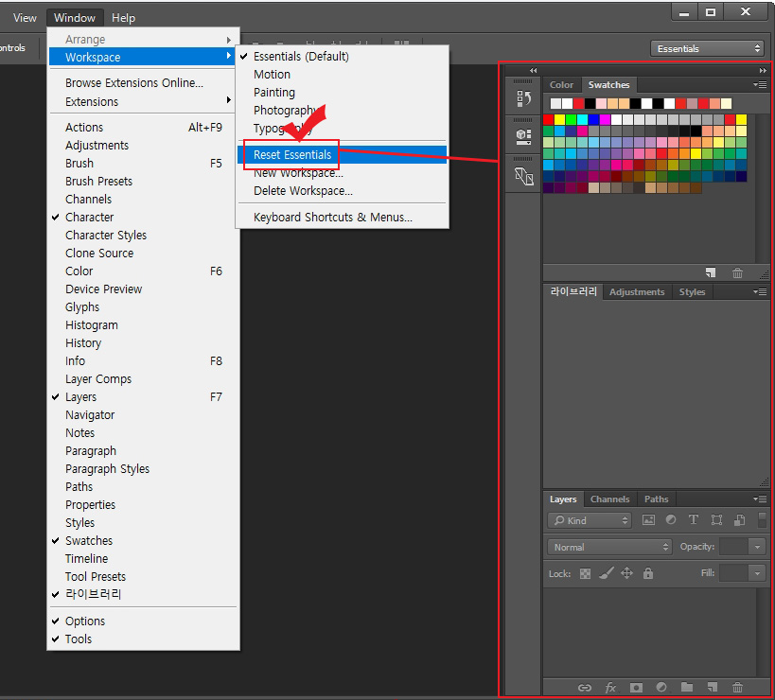Open the collapsed History panel icon
This screenshot has height=700, width=775.
[x=523, y=98]
